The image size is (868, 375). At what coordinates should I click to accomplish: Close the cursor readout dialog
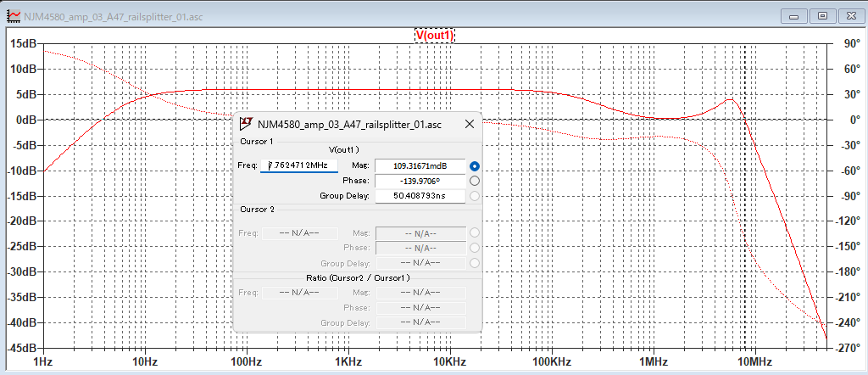(469, 124)
